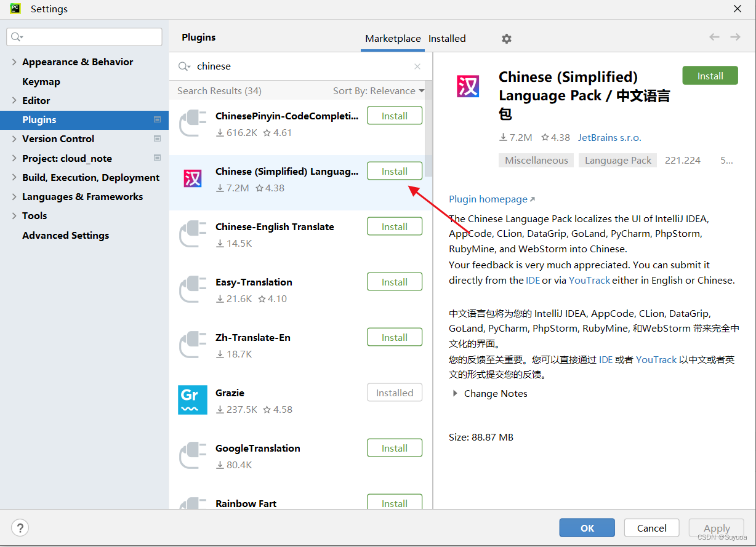This screenshot has height=547, width=756.
Task: Click the OK button
Action: point(587,528)
